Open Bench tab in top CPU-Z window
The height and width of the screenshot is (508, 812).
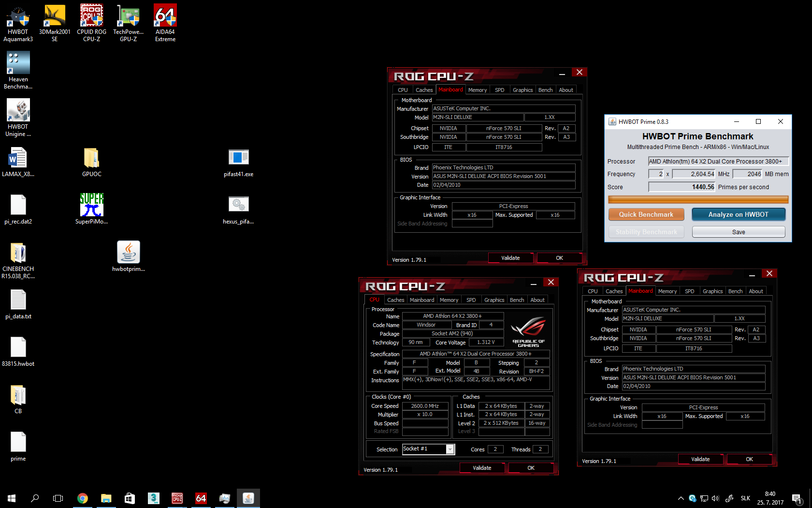tap(545, 90)
